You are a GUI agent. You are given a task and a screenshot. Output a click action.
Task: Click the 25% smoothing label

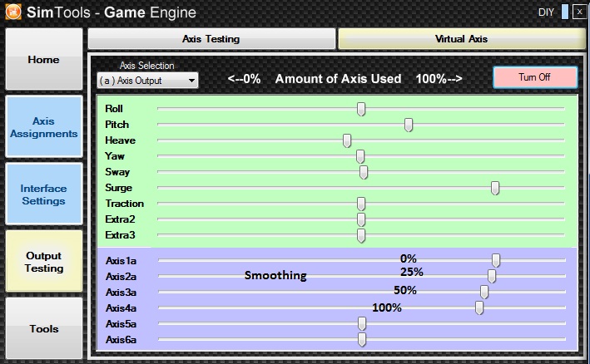412,272
